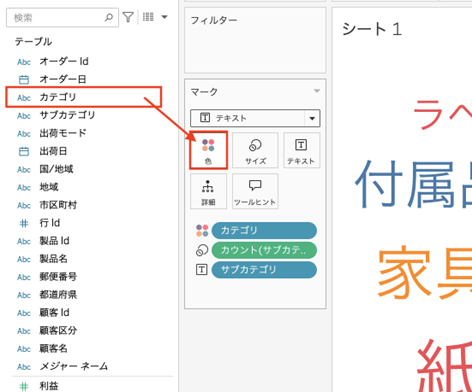This screenshot has height=392, width=472.
Task: Open the テキスト mark type dropdown
Action: pyautogui.click(x=255, y=118)
